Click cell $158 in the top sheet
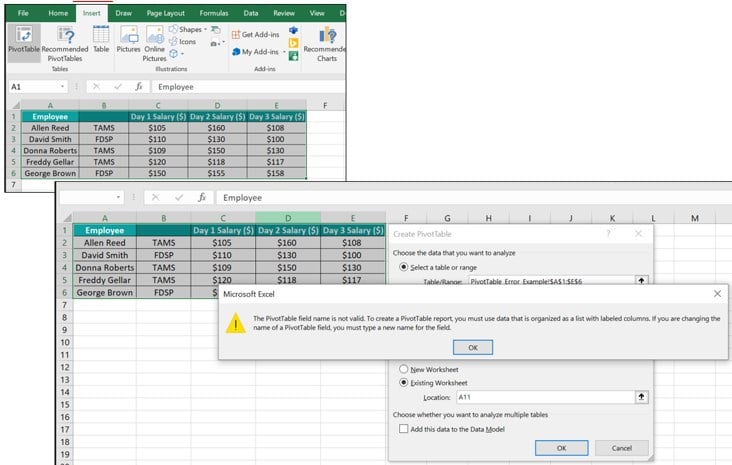Viewport: 732px width, 465px height. (x=276, y=173)
